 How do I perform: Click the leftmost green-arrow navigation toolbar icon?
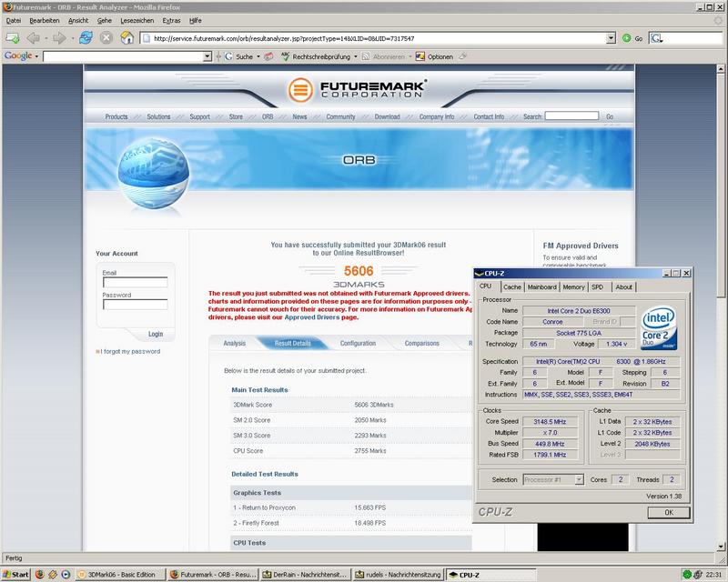(x=12, y=38)
